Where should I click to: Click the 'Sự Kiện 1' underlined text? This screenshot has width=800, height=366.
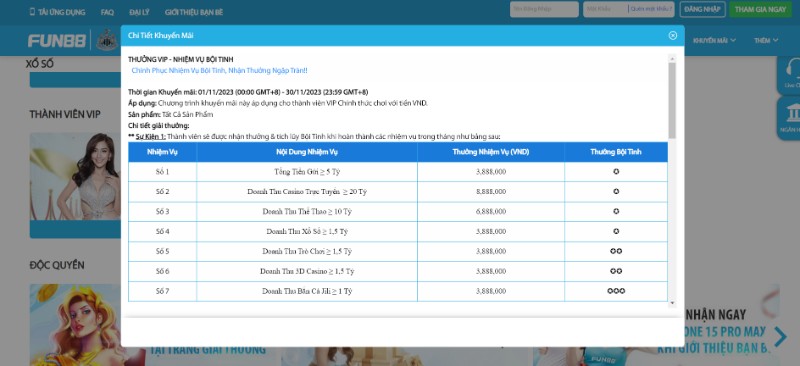click(x=150, y=137)
